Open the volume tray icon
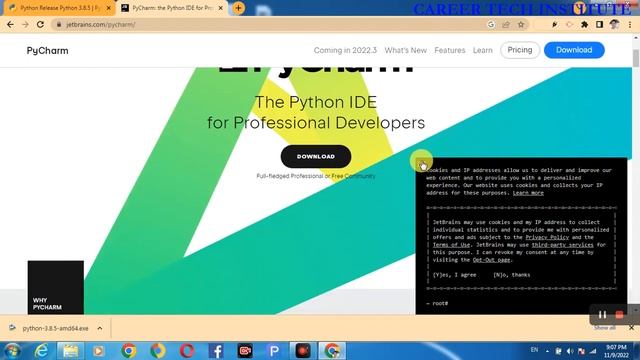Viewport: 640px width, 360px height. (570, 351)
